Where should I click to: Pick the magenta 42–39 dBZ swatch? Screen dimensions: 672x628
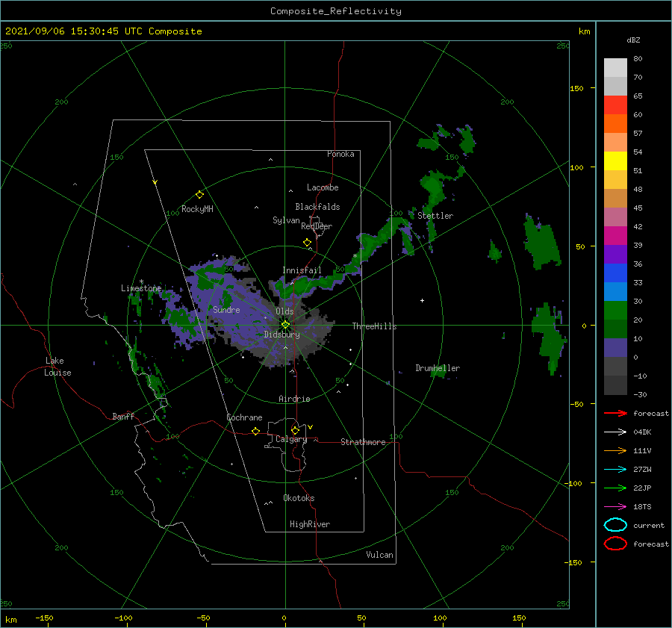point(615,236)
